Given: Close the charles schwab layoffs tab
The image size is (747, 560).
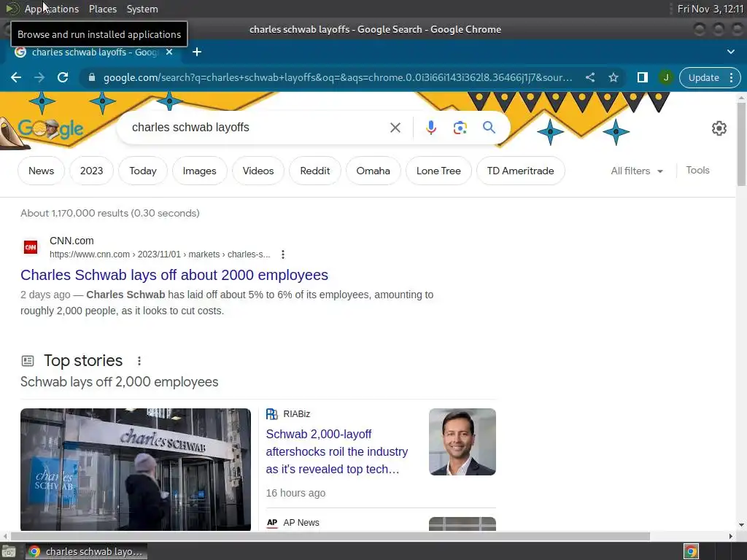Looking at the screenshot, I should tap(169, 52).
